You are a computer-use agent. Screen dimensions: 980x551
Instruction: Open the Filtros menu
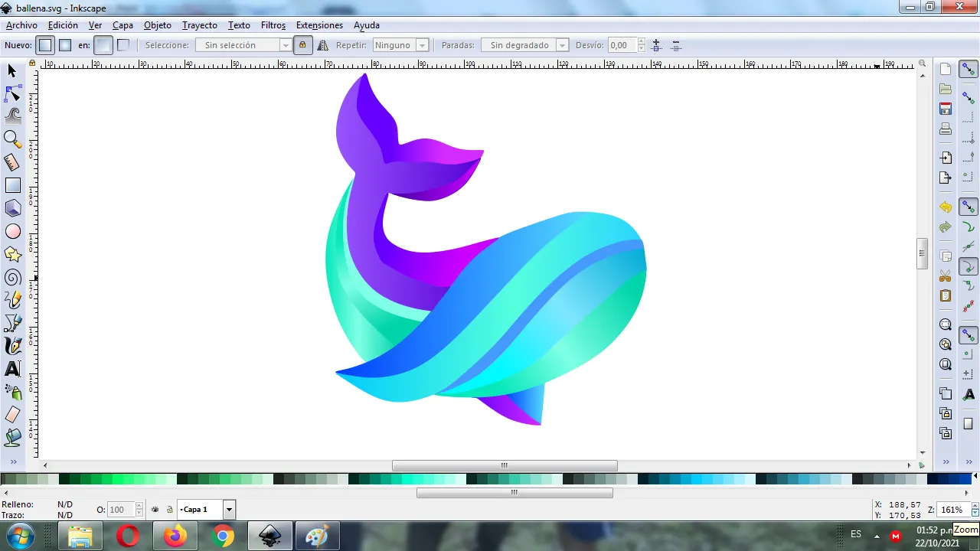[273, 25]
